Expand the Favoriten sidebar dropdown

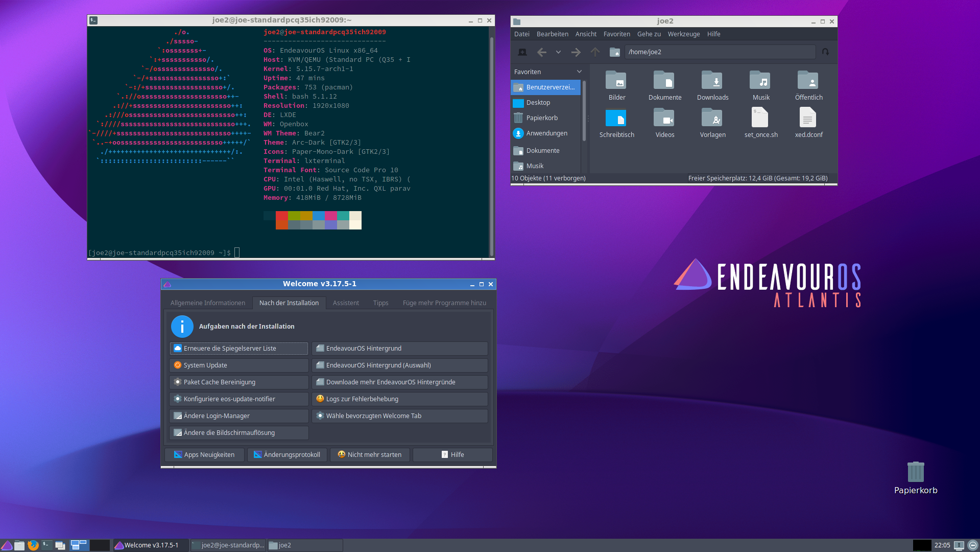579,72
